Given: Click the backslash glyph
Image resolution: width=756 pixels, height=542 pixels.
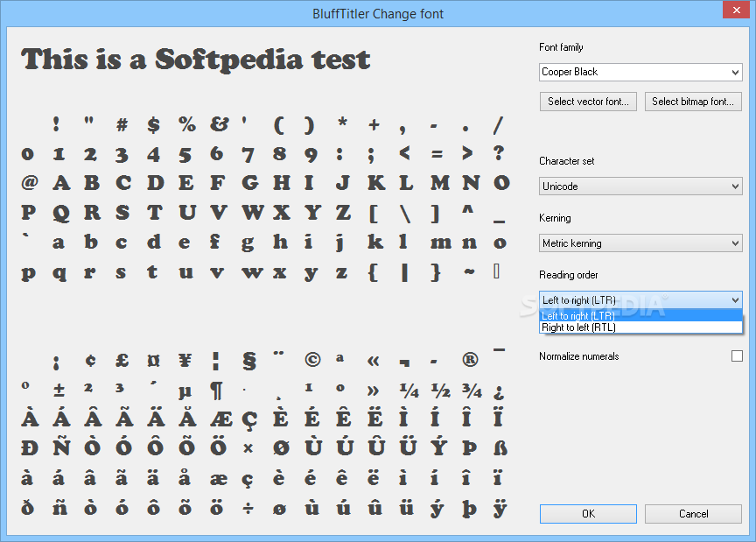Looking at the screenshot, I should pyautogui.click(x=405, y=214).
